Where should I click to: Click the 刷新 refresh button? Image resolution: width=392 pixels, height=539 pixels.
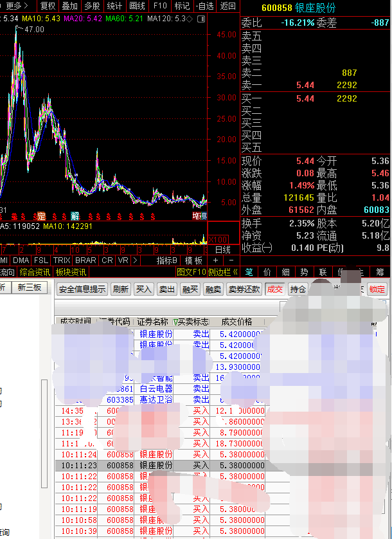coord(121,289)
